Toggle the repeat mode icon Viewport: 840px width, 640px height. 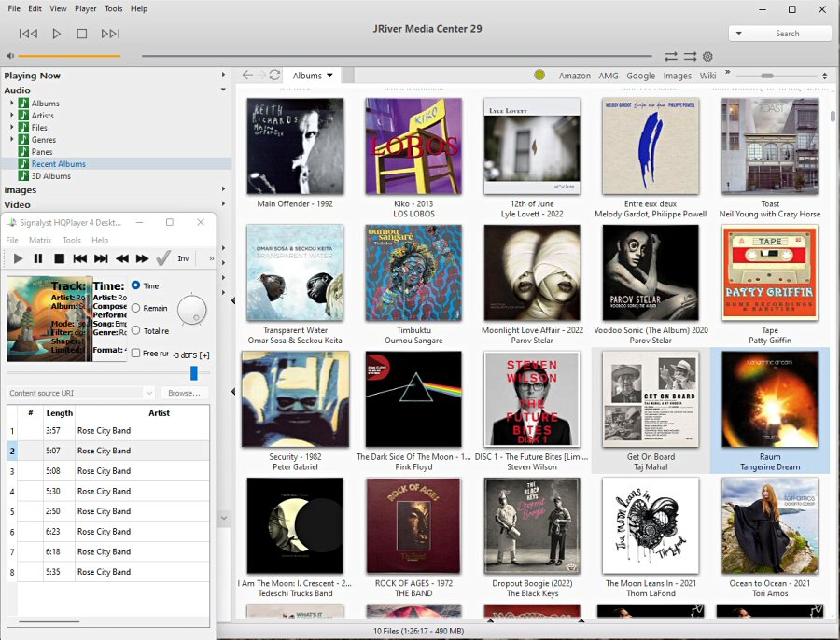(x=671, y=56)
